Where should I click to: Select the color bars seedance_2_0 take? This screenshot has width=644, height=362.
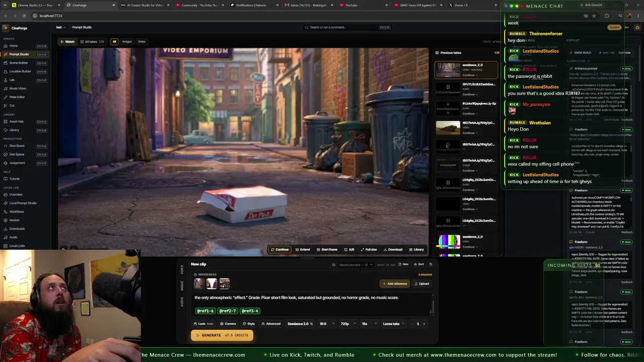[x=448, y=242]
